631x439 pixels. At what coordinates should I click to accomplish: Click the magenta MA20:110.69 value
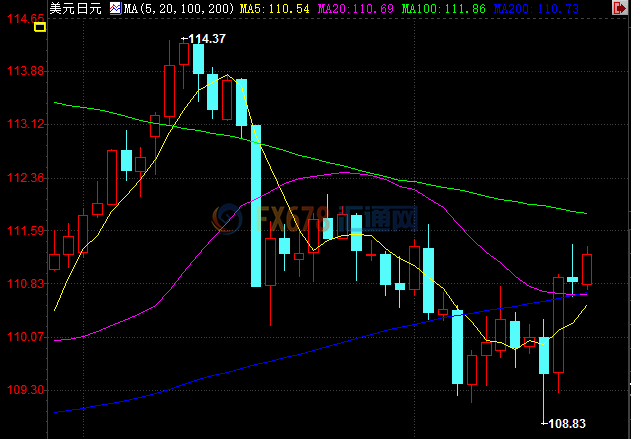click(x=356, y=8)
